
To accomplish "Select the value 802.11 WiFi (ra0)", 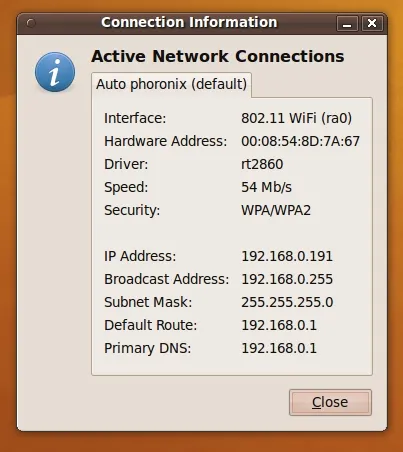I will point(296,118).
